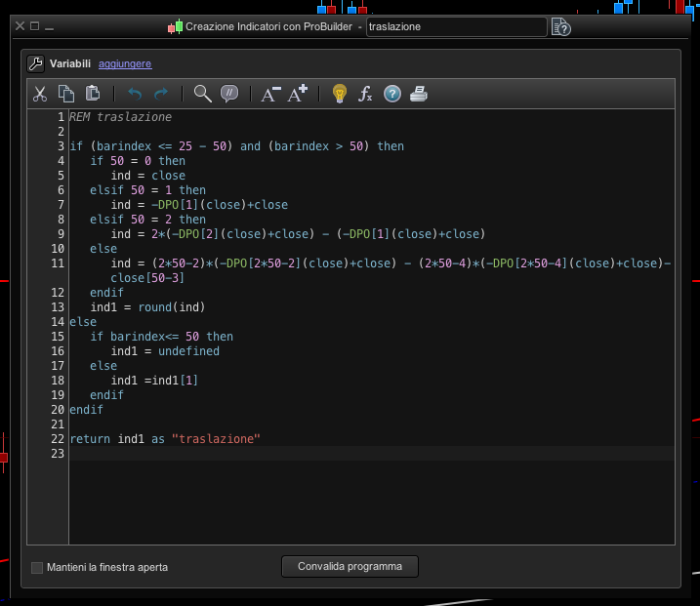Viewport: 700px width, 606px height.
Task: Increase font size with the A+ icon
Action: 298,94
